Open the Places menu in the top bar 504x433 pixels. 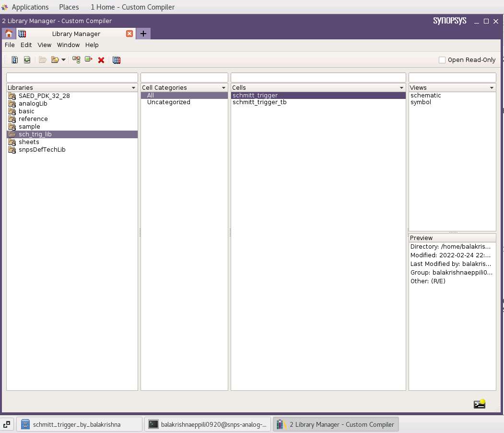69,7
